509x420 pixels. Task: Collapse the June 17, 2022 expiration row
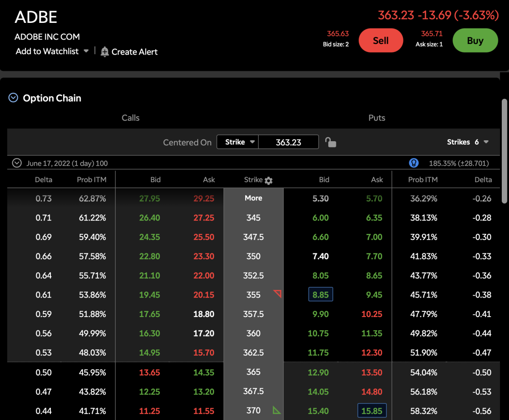(x=17, y=163)
